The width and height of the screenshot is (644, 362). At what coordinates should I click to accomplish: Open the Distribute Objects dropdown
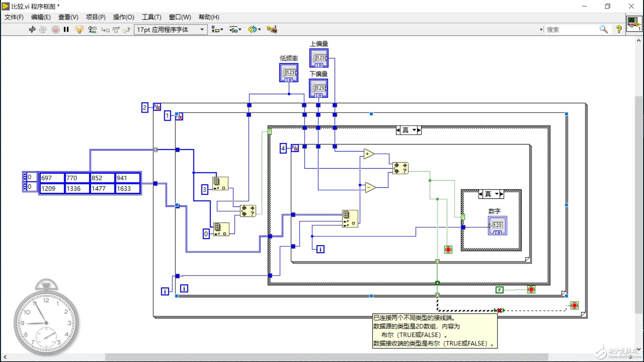(x=235, y=29)
